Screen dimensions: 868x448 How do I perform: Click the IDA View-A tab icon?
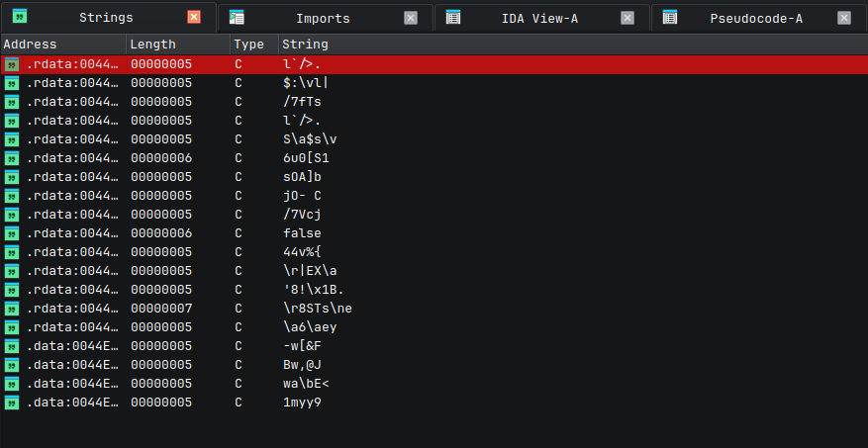tap(453, 17)
